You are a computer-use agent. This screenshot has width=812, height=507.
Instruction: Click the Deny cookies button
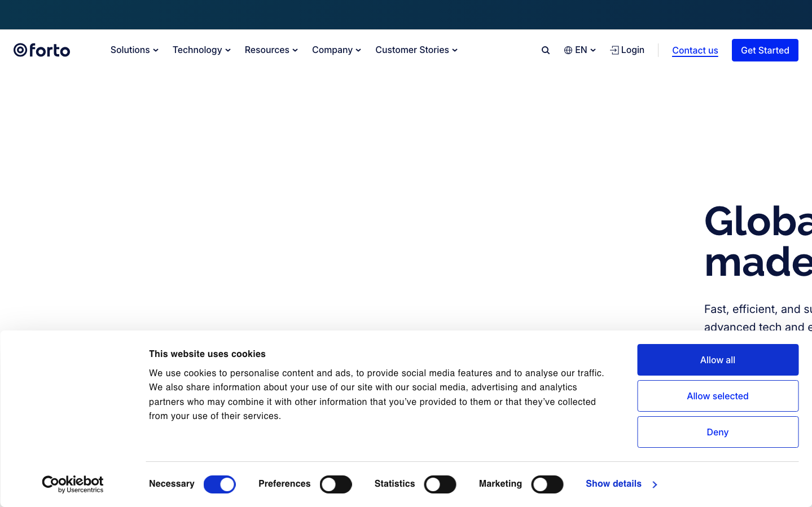(x=718, y=432)
